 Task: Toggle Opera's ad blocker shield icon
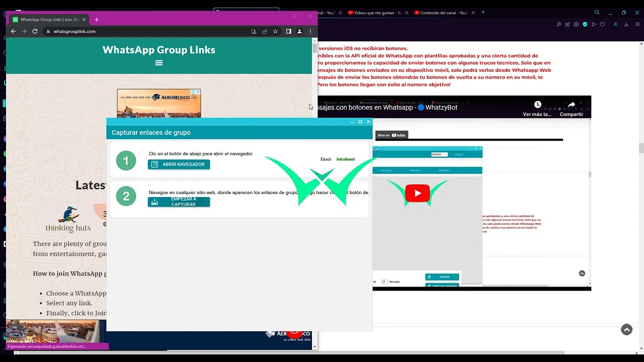pyautogui.click(x=585, y=24)
